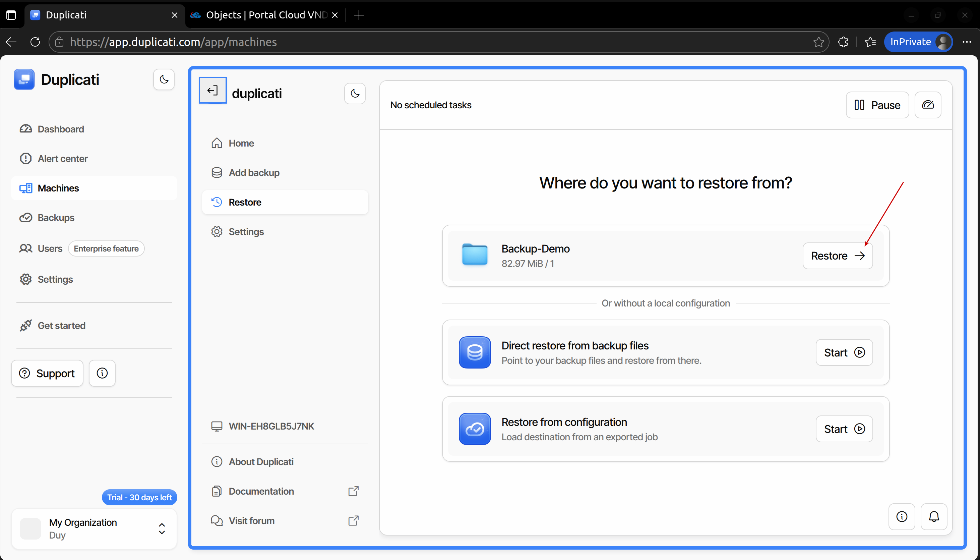This screenshot has width=980, height=560.
Task: Open the browser tab actions menu
Action: (x=11, y=15)
